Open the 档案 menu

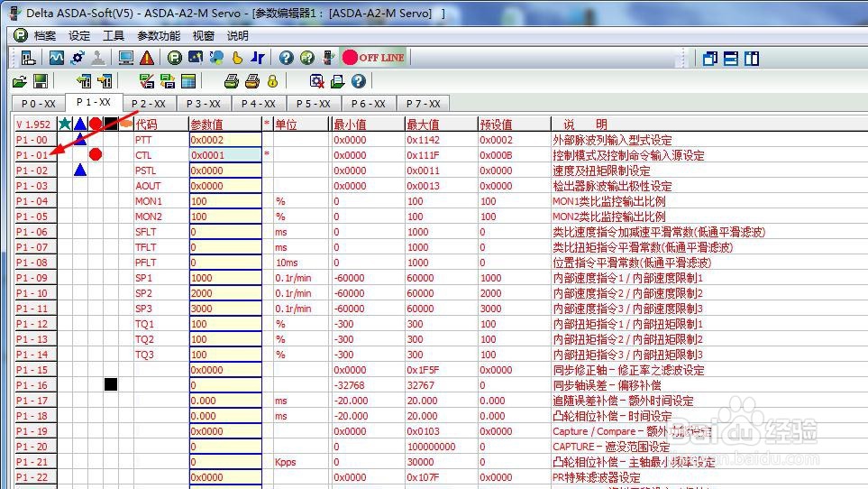click(x=45, y=36)
